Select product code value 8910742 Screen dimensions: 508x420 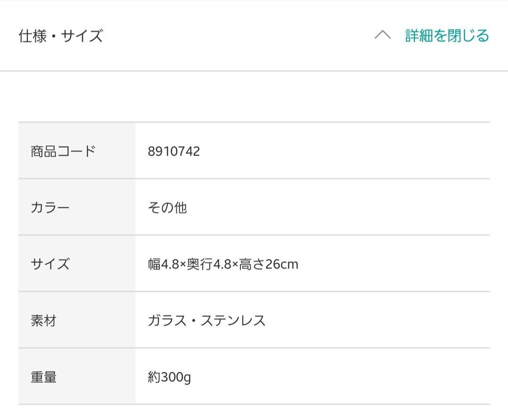174,151
